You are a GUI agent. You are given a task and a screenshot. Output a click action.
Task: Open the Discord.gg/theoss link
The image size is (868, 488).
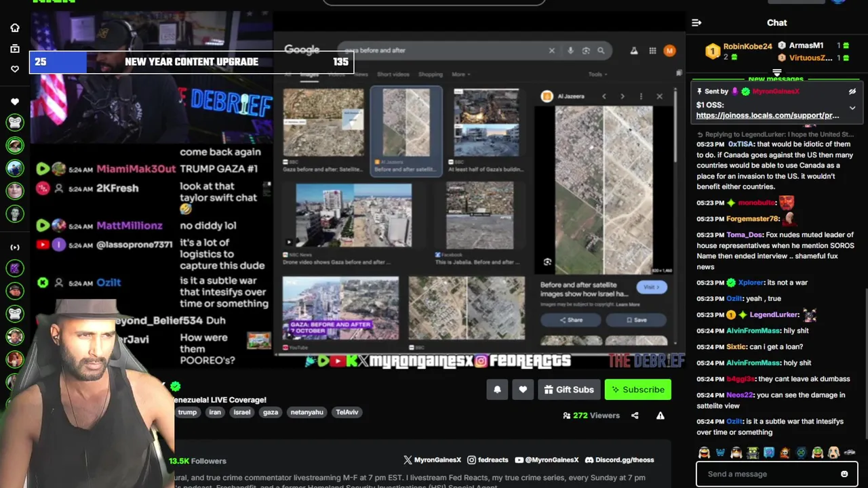pyautogui.click(x=619, y=460)
